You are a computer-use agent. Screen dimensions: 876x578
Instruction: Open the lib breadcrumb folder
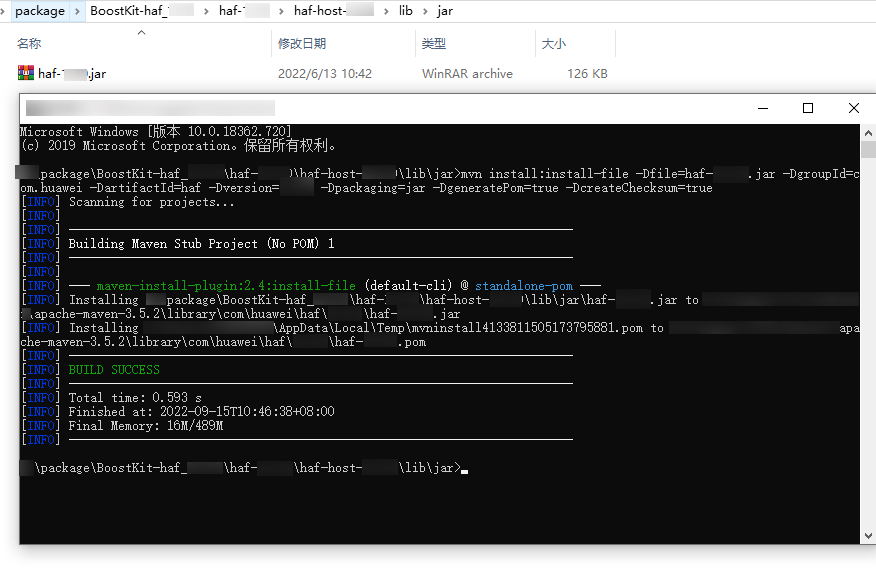(x=406, y=11)
